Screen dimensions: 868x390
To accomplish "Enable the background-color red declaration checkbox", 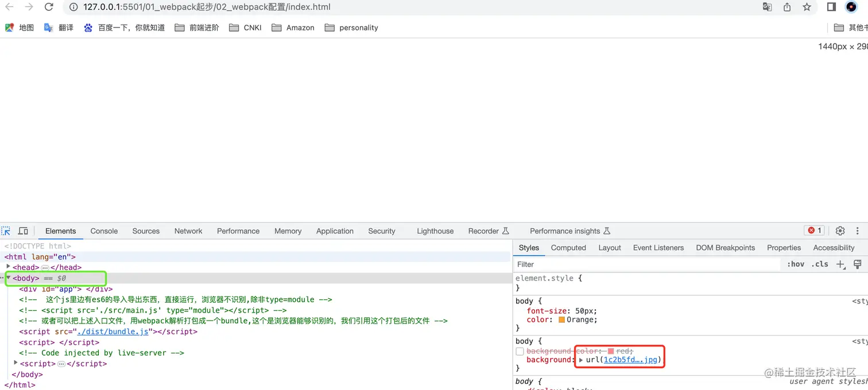I will tap(520, 351).
